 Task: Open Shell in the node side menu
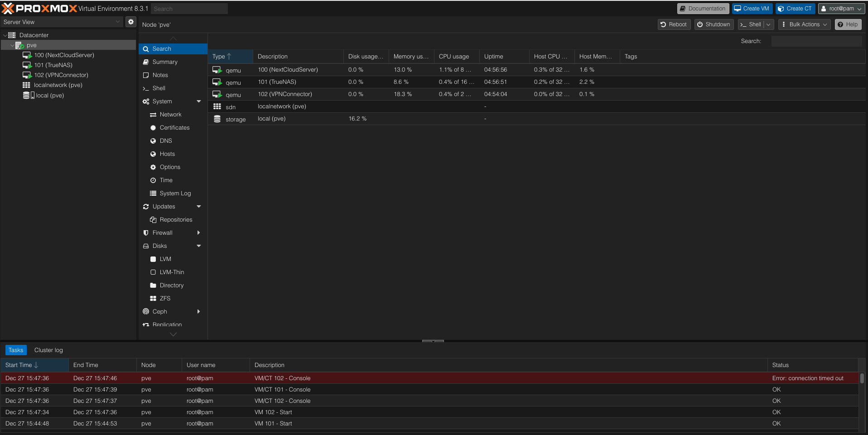[x=173, y=88]
